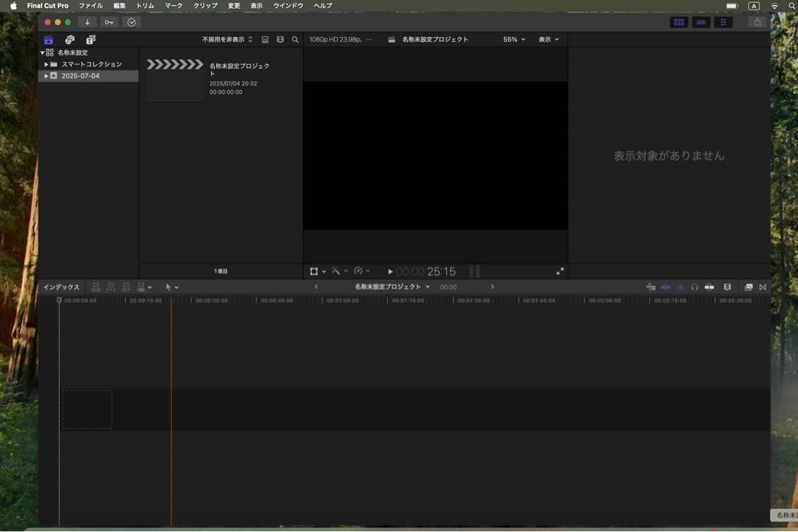Open the Transitions browser icon
Screen dimensions: 798x532
point(763,287)
